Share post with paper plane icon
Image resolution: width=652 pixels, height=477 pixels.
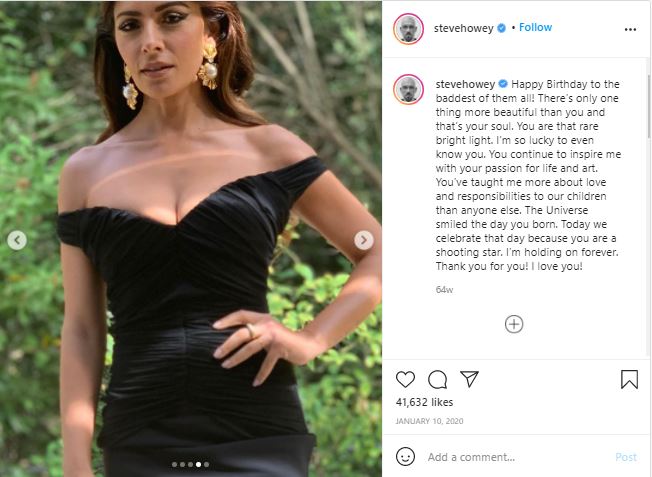[468, 379]
